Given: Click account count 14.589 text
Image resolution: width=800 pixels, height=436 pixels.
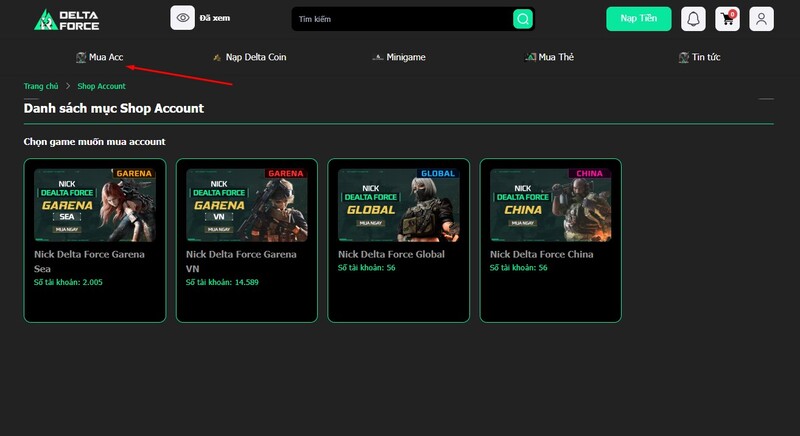Looking at the screenshot, I should point(222,282).
